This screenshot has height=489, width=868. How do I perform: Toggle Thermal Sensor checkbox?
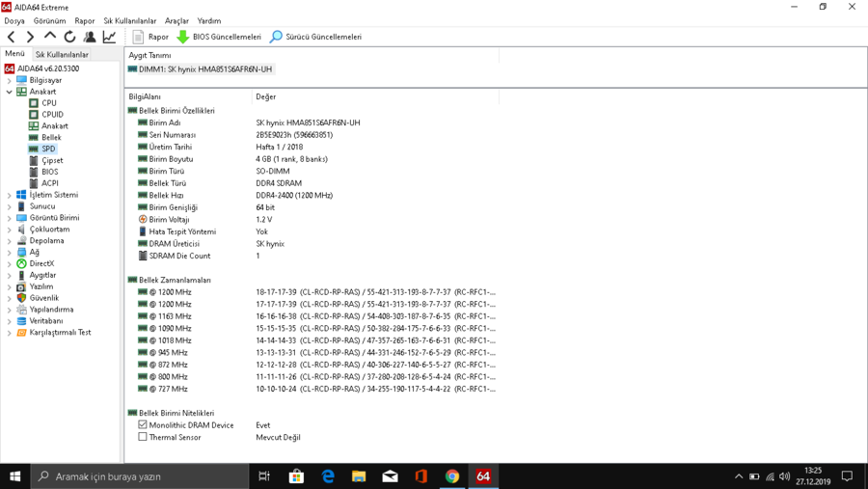[143, 437]
